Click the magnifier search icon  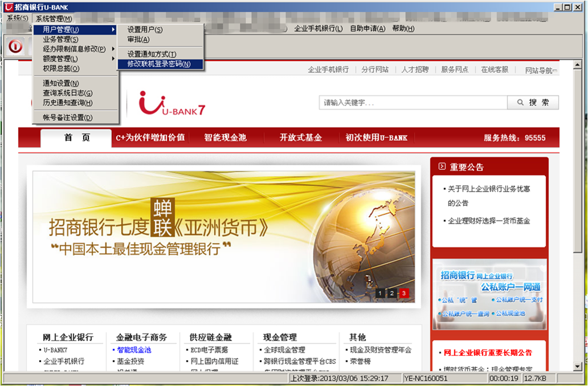[520, 103]
